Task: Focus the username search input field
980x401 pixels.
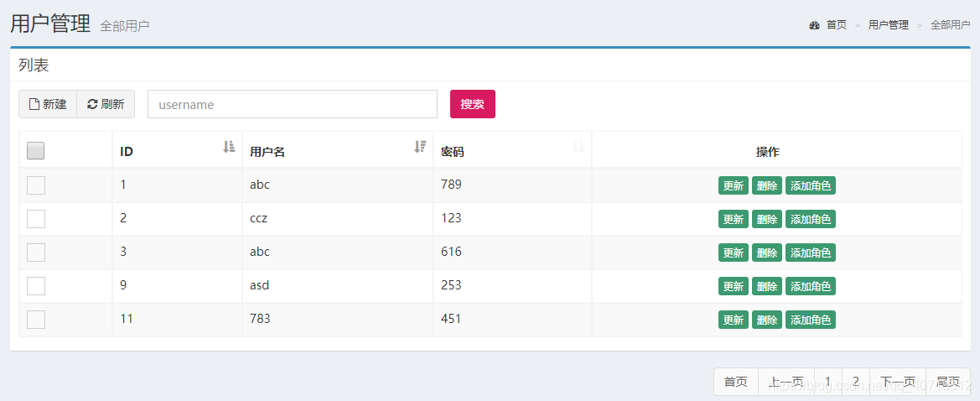Action: 293,104
